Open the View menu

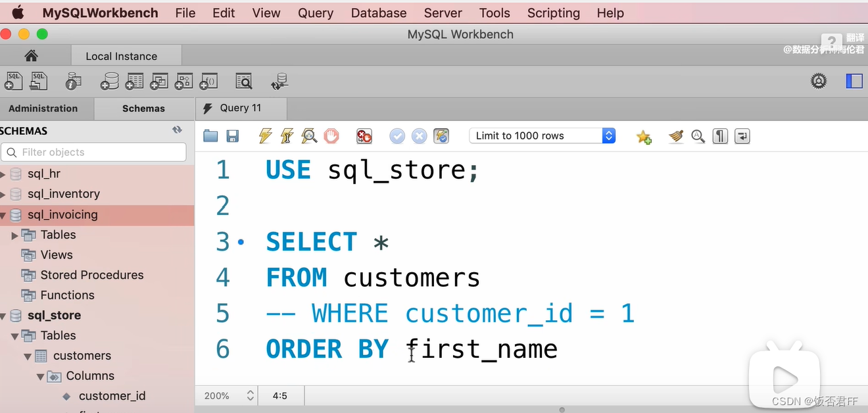(266, 13)
